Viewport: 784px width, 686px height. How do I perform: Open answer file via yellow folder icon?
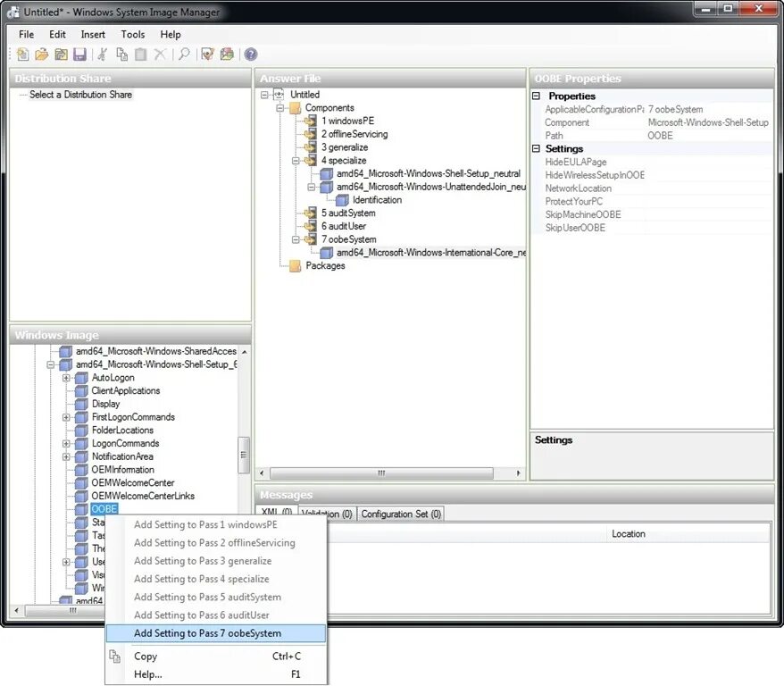click(x=41, y=54)
